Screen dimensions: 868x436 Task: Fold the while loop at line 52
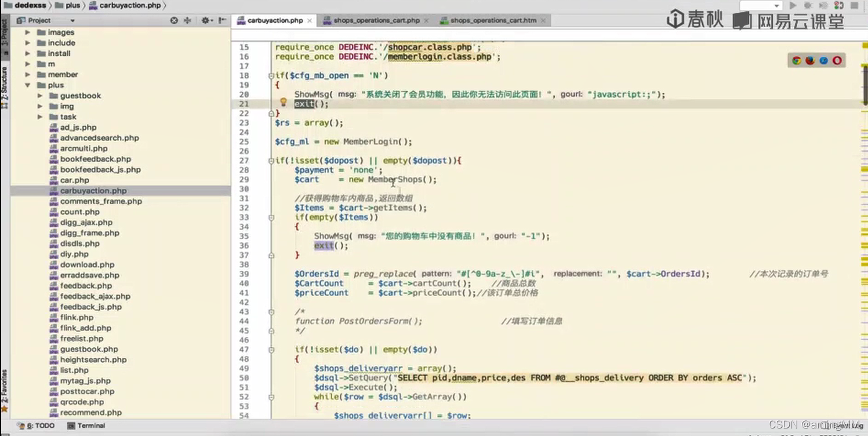(271, 397)
